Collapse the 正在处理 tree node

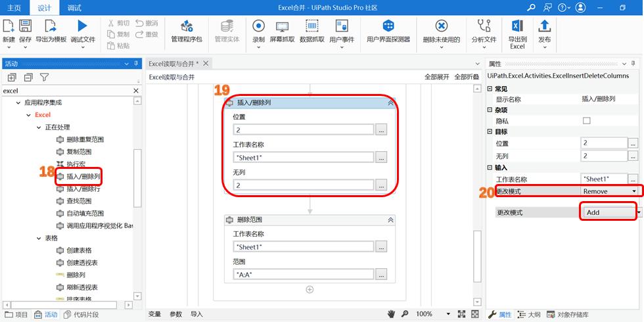(x=39, y=127)
